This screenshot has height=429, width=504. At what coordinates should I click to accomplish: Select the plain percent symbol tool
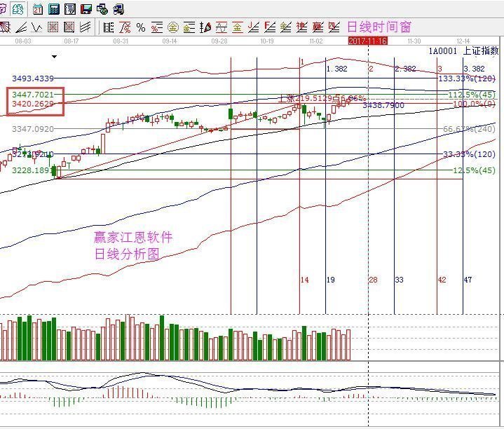pos(141,27)
